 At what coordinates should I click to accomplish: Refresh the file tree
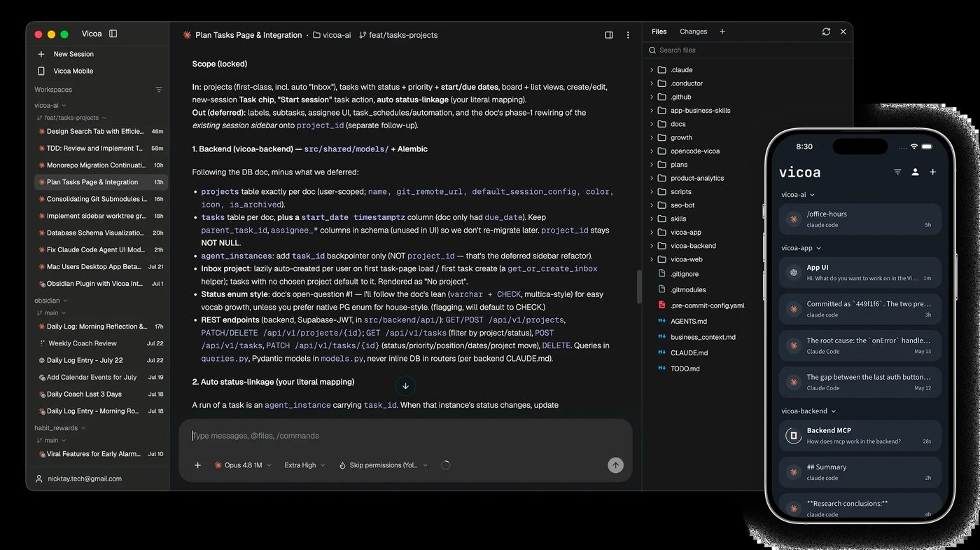click(x=827, y=32)
